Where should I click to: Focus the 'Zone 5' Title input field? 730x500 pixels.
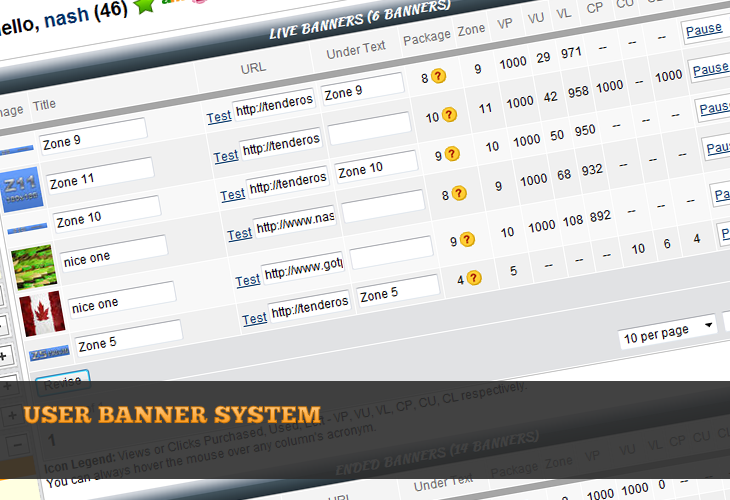click(128, 339)
